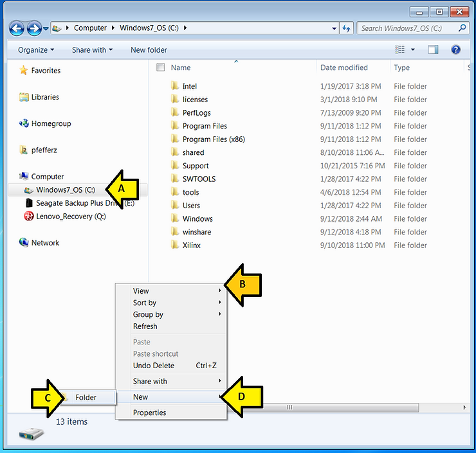This screenshot has height=453, width=476.
Task: Open Share with in the context menu
Action: pyautogui.click(x=171, y=381)
